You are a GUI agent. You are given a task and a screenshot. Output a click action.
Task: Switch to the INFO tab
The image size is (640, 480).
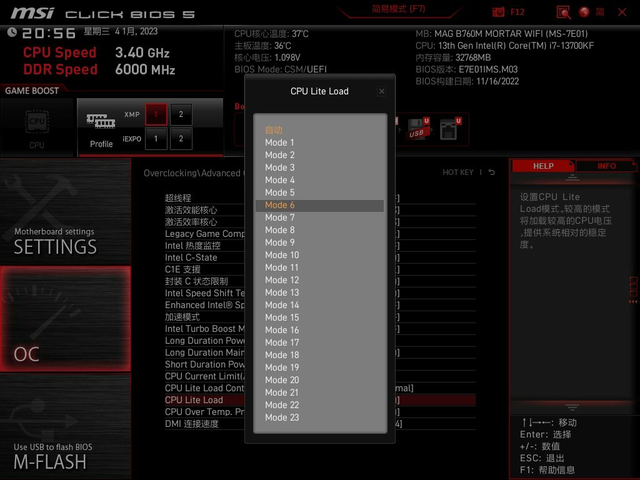[607, 166]
